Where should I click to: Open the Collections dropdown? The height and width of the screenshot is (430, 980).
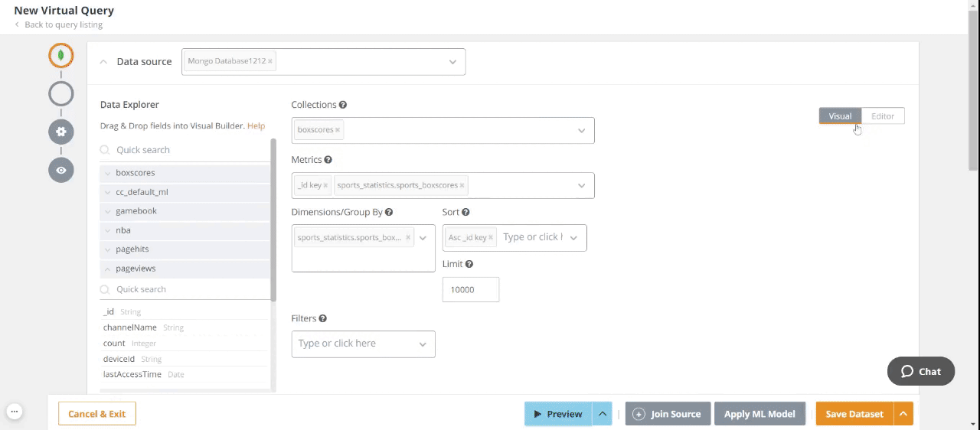(581, 131)
